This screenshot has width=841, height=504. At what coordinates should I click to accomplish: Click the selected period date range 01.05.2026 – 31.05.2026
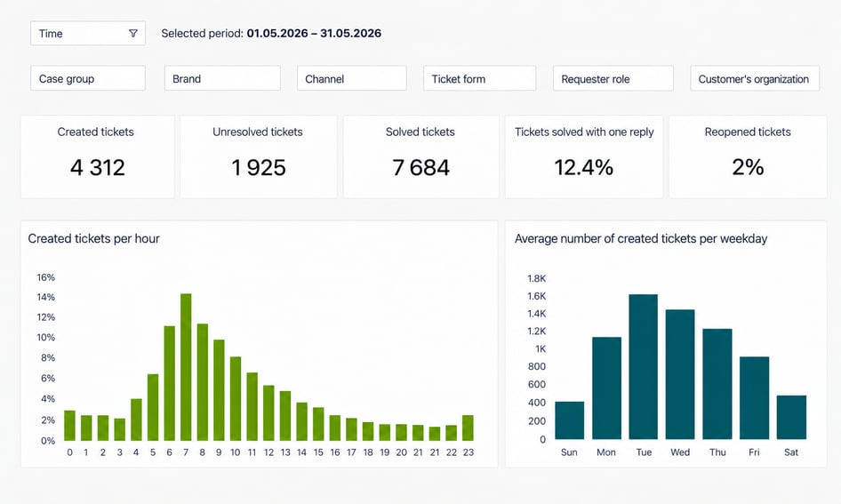pos(314,33)
